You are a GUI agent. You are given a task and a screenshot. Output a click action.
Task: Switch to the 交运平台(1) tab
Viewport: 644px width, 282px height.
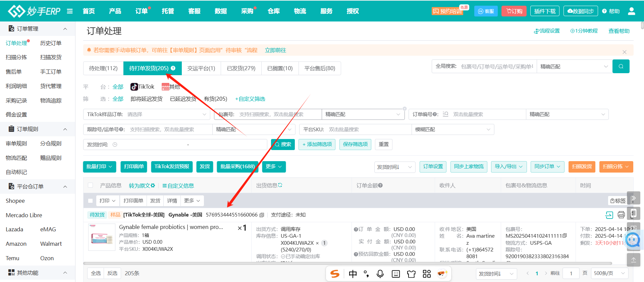click(x=201, y=68)
